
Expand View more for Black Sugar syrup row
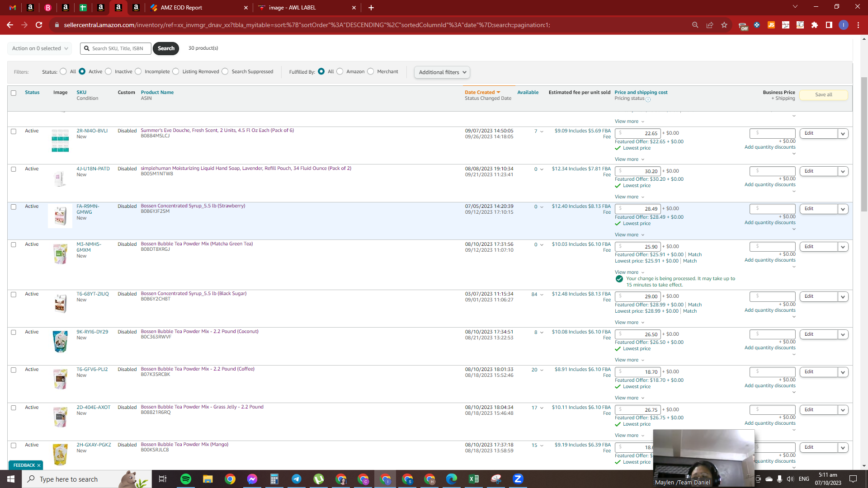[629, 323]
